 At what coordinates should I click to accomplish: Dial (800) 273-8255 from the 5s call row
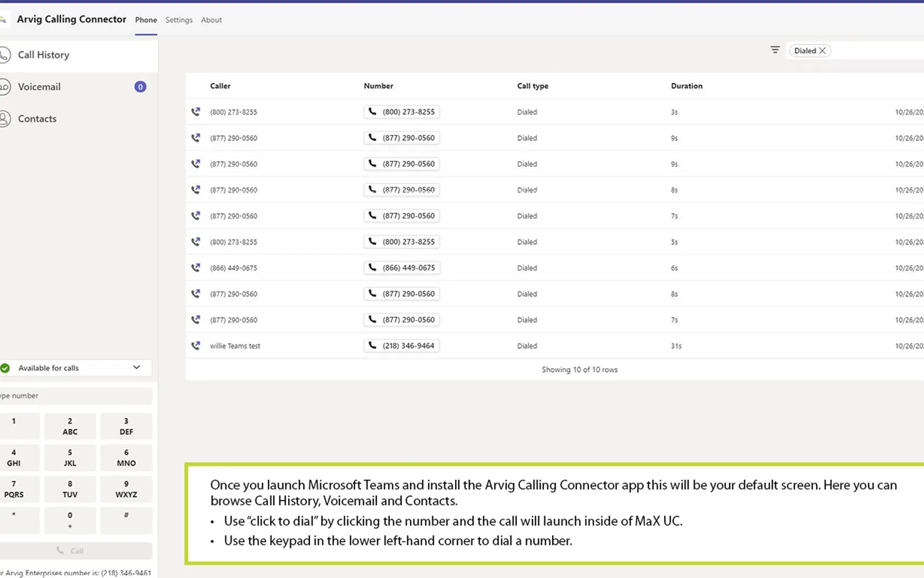[402, 242]
